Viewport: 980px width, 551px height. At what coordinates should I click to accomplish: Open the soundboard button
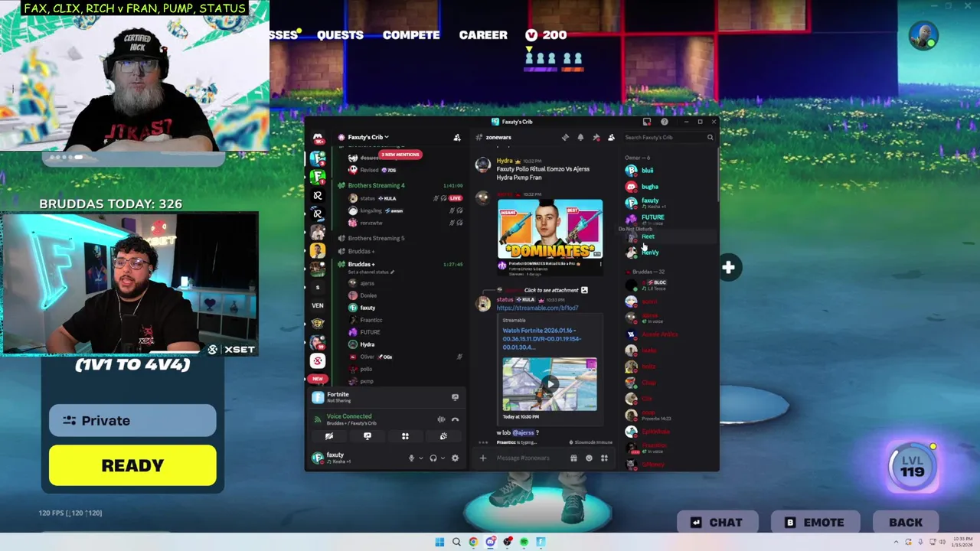443,436
